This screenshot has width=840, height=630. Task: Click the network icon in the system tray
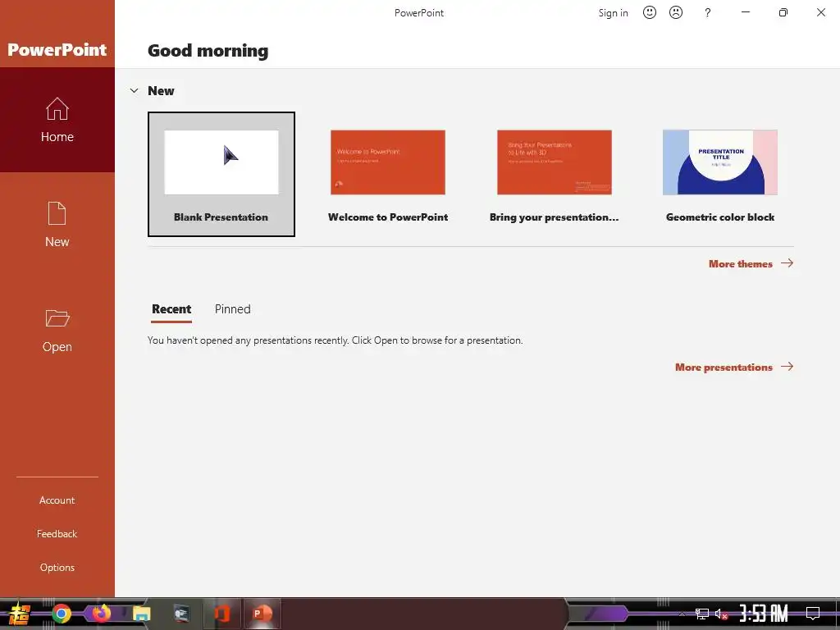click(702, 614)
